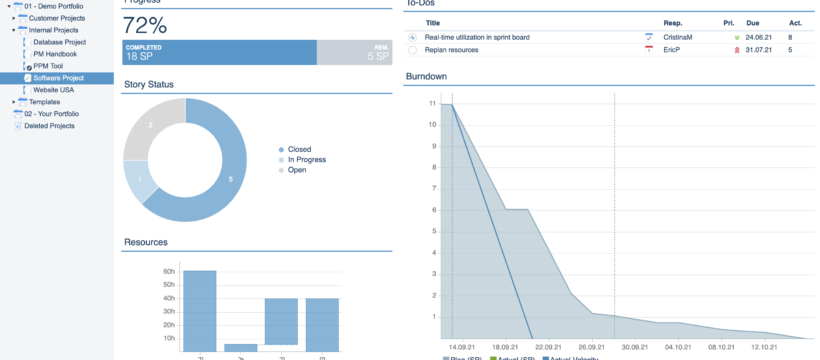Toggle Closed series in Story Status legend
820x360 pixels.
point(295,150)
